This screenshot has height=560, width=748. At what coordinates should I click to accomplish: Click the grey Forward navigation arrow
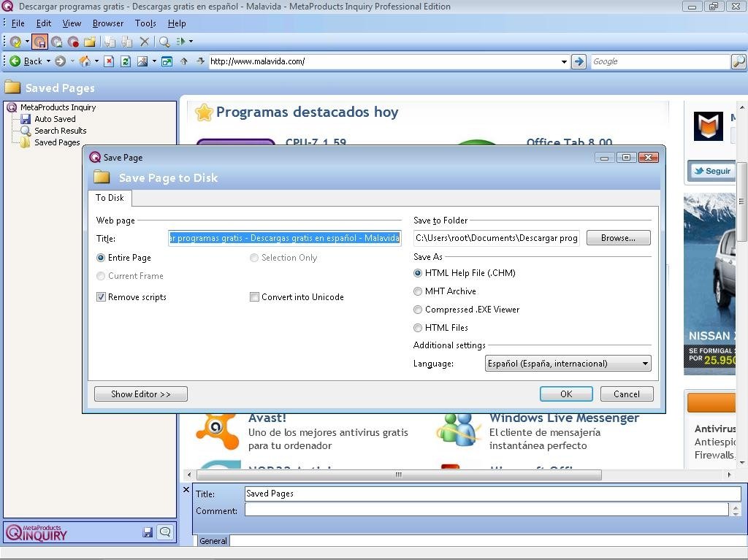pyautogui.click(x=60, y=61)
